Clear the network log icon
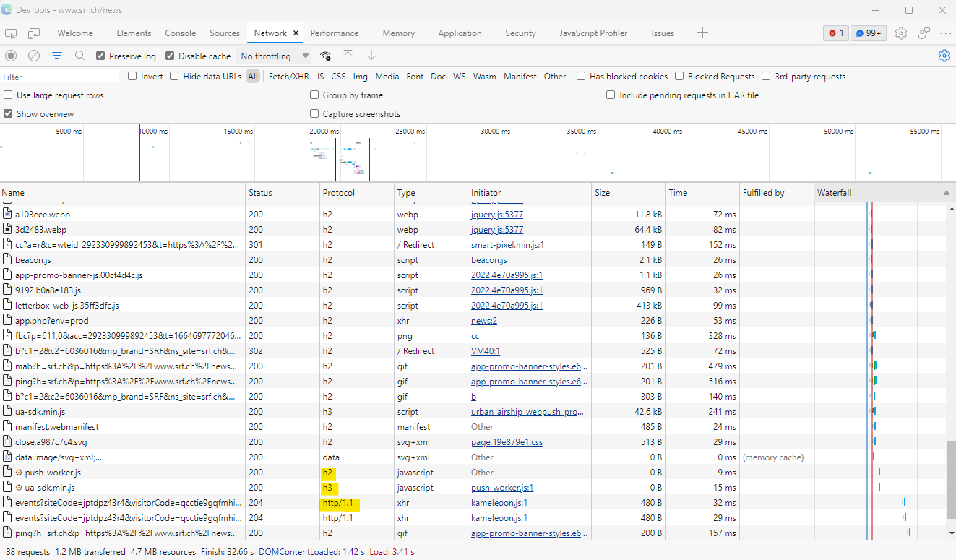Image resolution: width=956 pixels, height=560 pixels. click(34, 56)
